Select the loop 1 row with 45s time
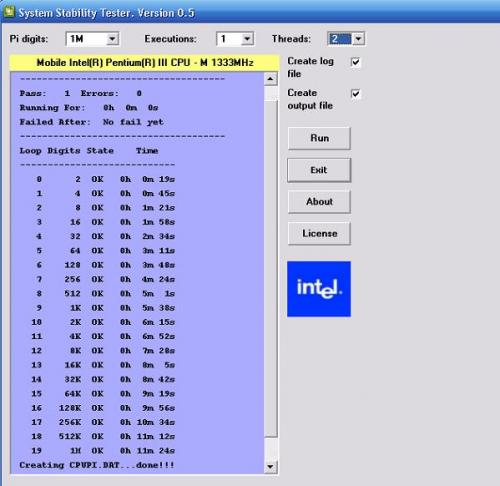Screen dimensions: 500x486 (x=105, y=194)
